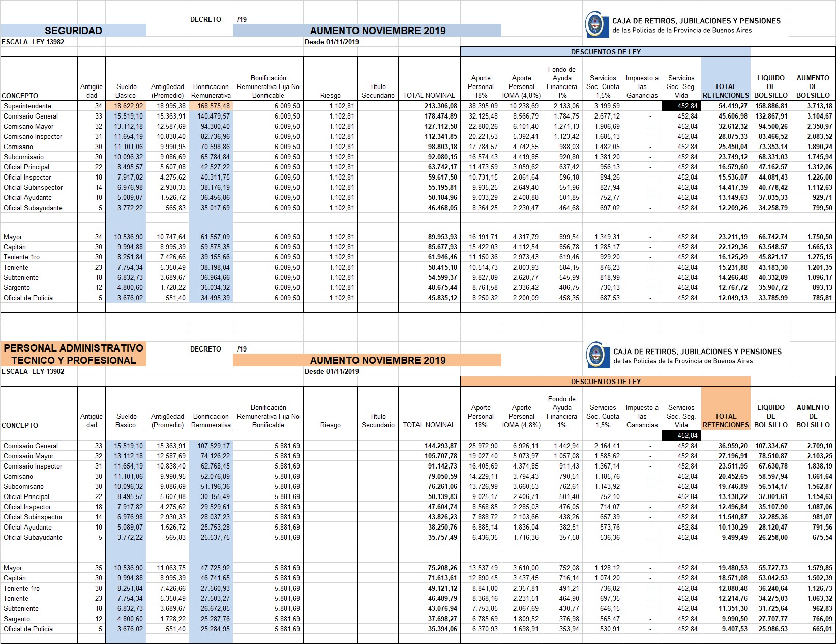Select Seguridad Subteniente row label
836x644 pixels.
click(x=21, y=277)
